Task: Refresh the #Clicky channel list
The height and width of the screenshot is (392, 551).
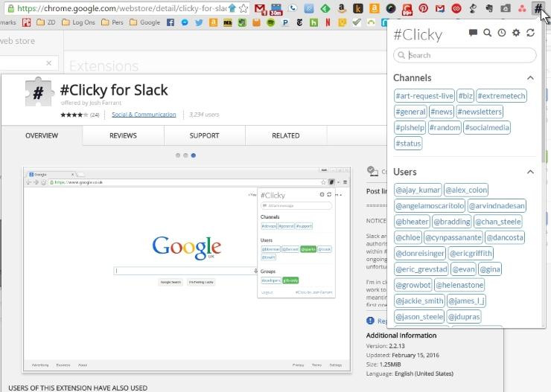Action: point(531,33)
